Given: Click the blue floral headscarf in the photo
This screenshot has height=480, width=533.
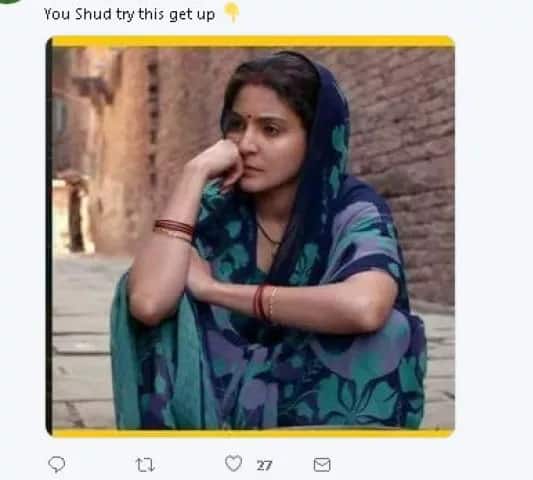Looking at the screenshot, I should [x=330, y=136].
